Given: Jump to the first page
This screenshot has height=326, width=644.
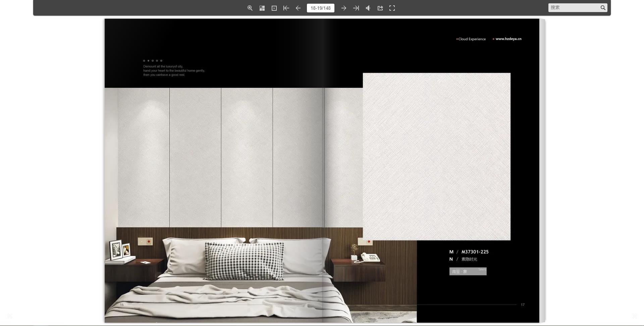Looking at the screenshot, I should pyautogui.click(x=286, y=8).
